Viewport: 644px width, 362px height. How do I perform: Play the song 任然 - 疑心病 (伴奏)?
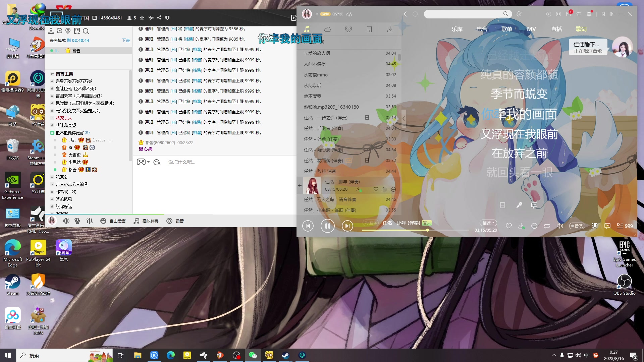point(350,150)
